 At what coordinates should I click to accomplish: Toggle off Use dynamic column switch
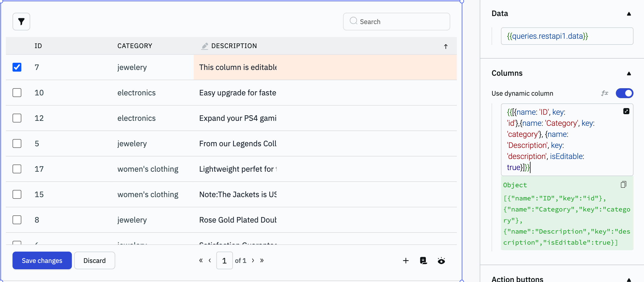click(x=624, y=93)
